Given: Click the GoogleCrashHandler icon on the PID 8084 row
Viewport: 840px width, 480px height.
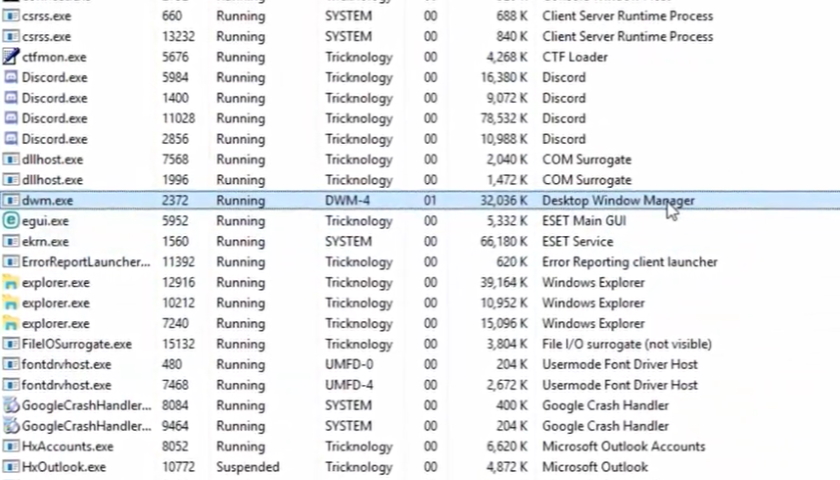Looking at the screenshot, I should pyautogui.click(x=11, y=405).
